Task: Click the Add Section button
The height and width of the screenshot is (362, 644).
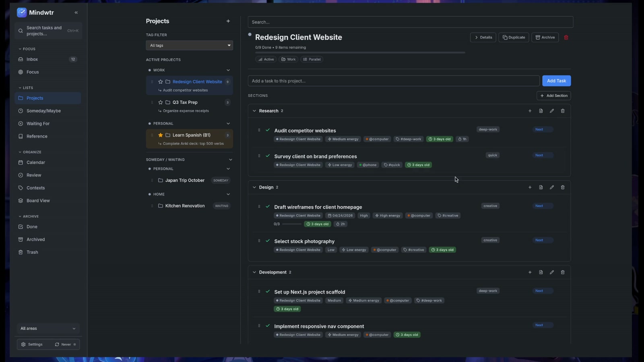Action: coord(553,96)
